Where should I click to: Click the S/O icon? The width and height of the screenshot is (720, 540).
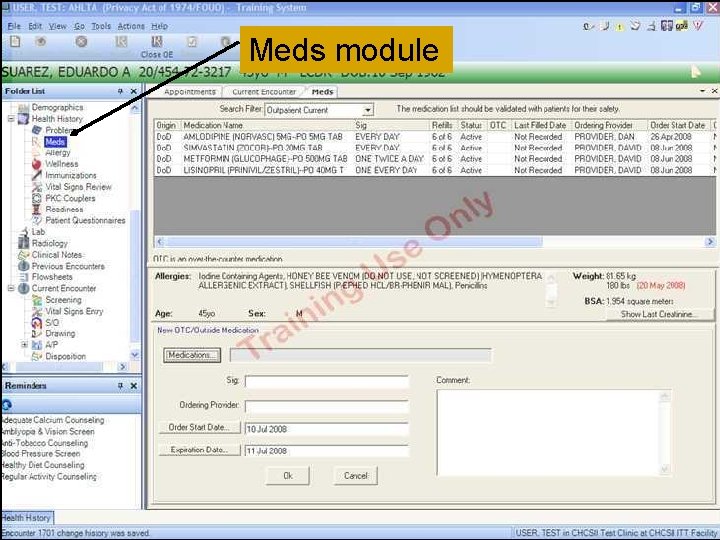(37, 322)
